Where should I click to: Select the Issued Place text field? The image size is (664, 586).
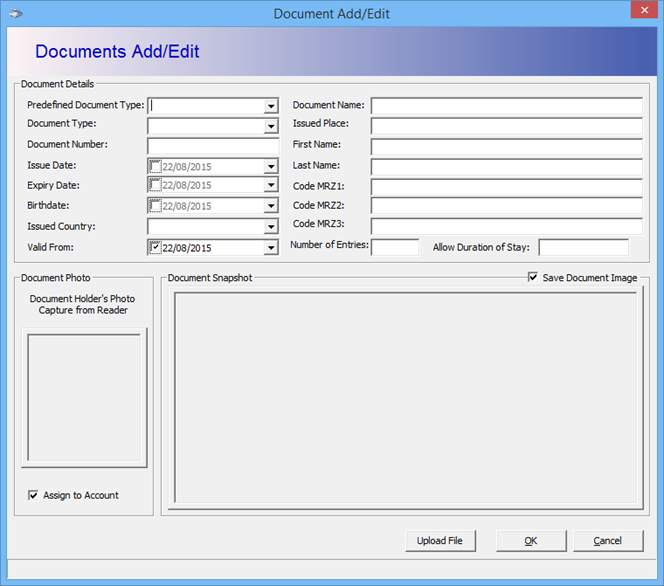tap(506, 126)
